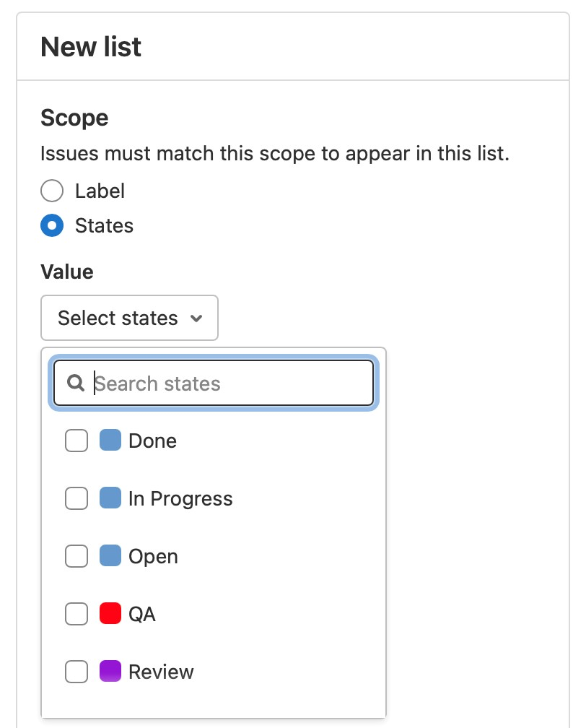Choose the Done option text
Screen dimensions: 586x728
(x=152, y=441)
